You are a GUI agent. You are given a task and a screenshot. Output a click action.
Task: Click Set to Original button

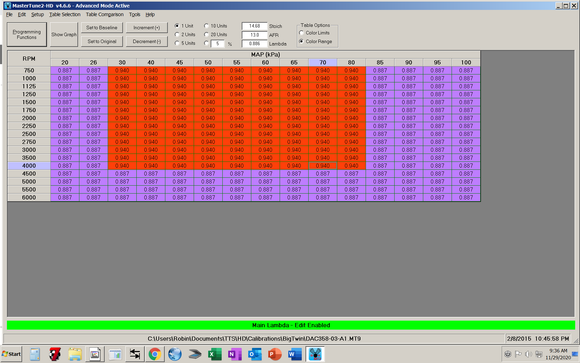click(x=102, y=41)
